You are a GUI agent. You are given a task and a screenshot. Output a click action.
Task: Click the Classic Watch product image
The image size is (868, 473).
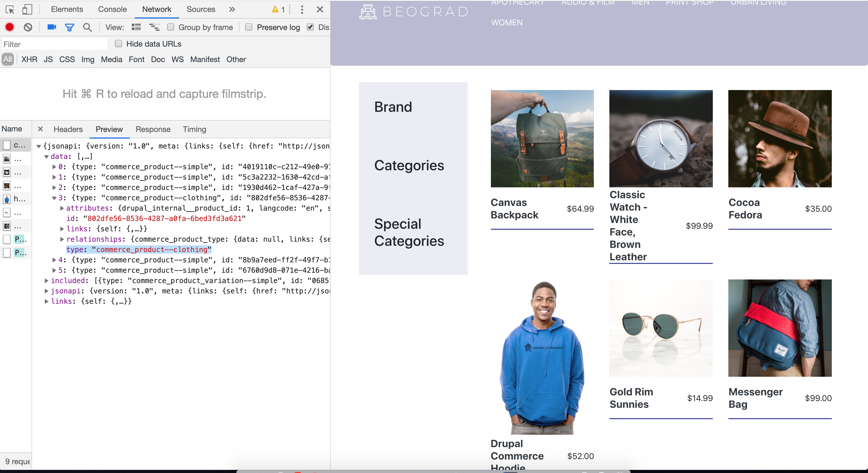(661, 139)
